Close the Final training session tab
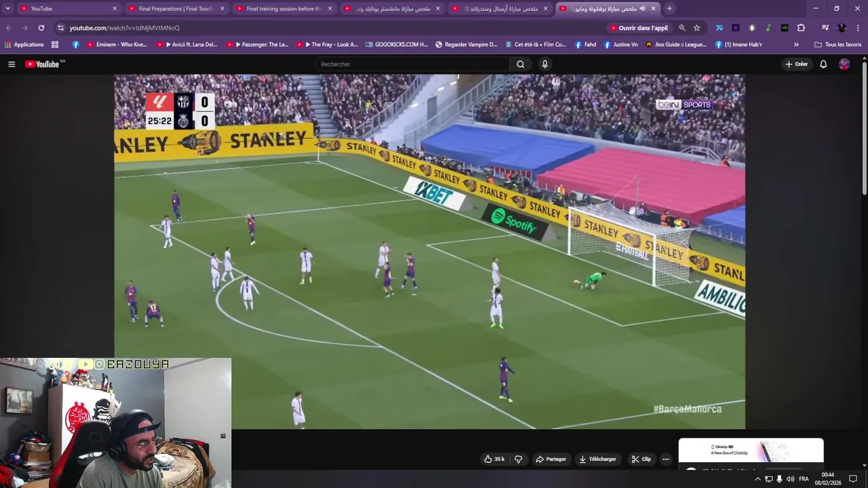The image size is (868, 488). tap(330, 9)
